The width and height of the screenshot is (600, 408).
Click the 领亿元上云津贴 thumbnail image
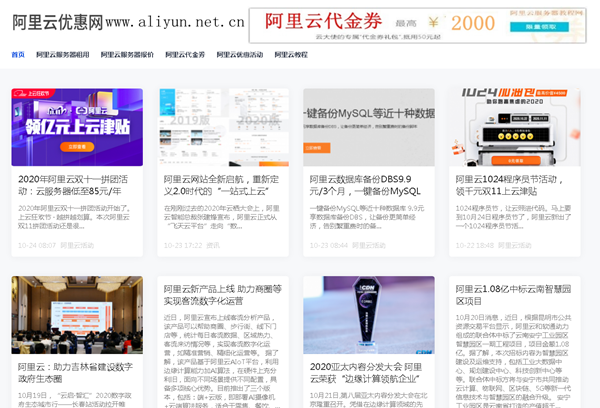[x=77, y=127]
